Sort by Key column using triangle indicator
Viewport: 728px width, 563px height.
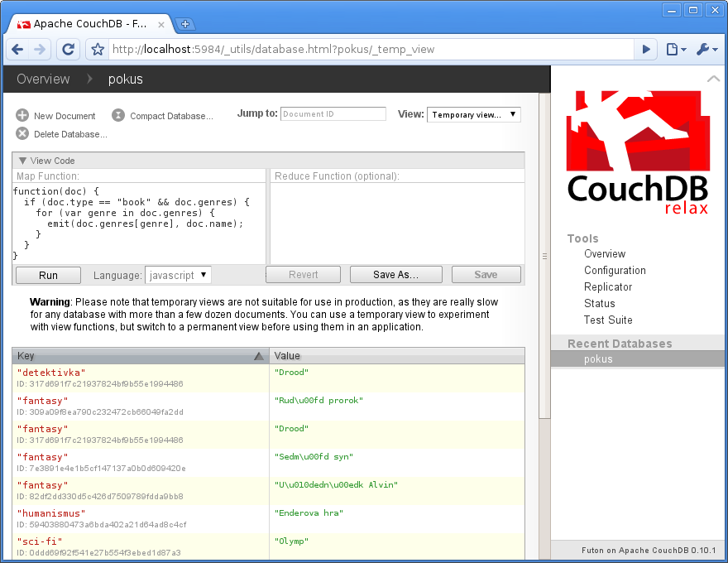click(259, 356)
